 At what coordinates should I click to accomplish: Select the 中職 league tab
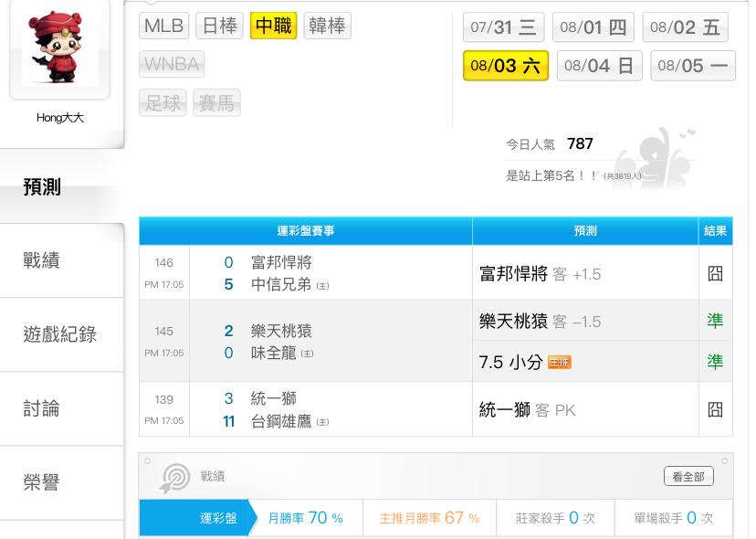[273, 26]
